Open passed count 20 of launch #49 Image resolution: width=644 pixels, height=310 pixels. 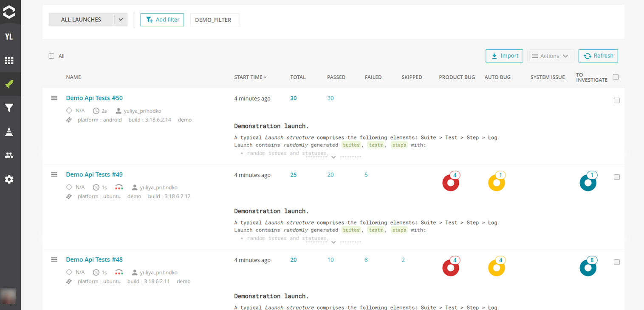tap(330, 175)
